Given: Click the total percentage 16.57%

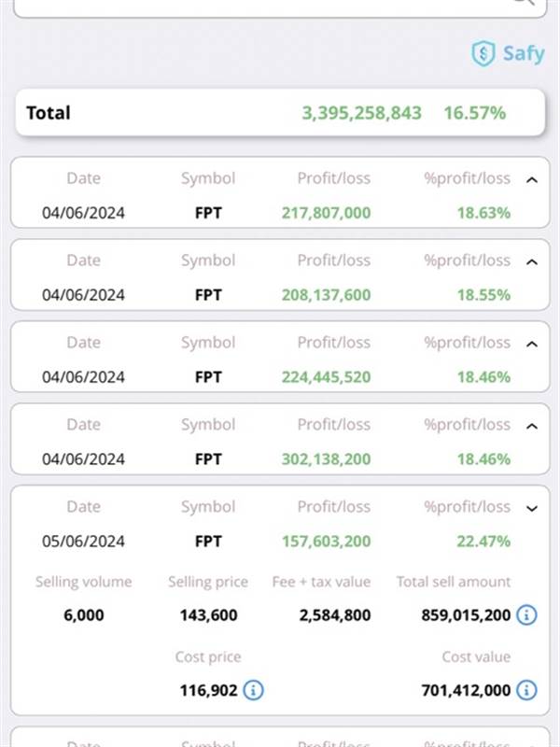Looking at the screenshot, I should click(x=475, y=113).
